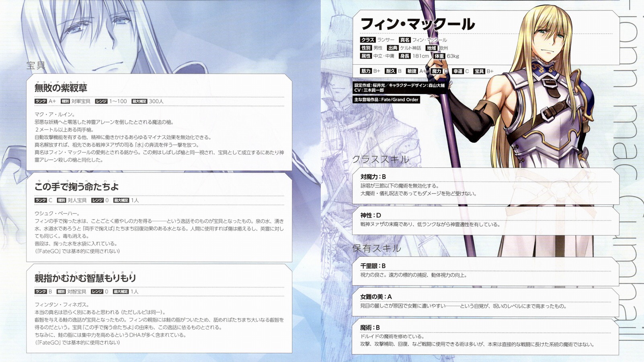Image resolution: width=644 pixels, height=362 pixels.
Task: Click the 真名 label badge
Action: pos(404,40)
